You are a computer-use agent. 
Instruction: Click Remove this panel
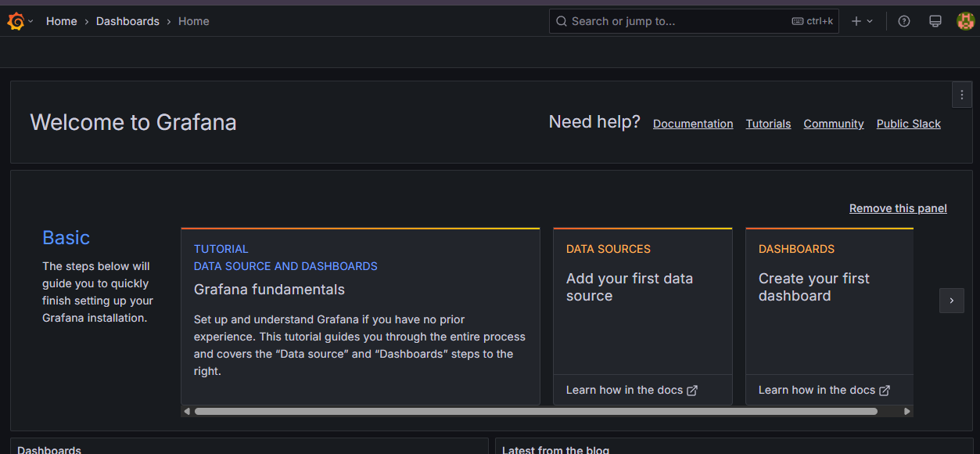pos(898,208)
